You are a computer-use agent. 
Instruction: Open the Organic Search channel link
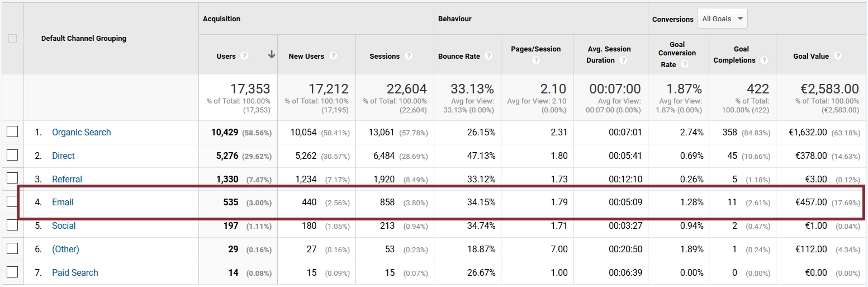pyautogui.click(x=82, y=133)
